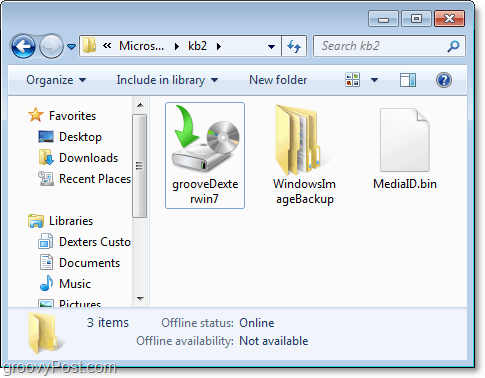This screenshot has height=378, width=485.
Task: Click the navigation pane scrollbar thumb
Action: (139, 166)
